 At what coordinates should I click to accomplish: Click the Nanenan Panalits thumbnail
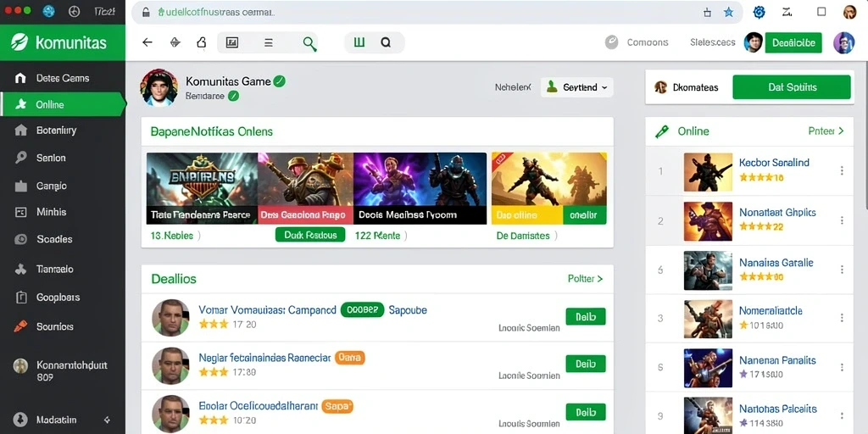point(708,368)
